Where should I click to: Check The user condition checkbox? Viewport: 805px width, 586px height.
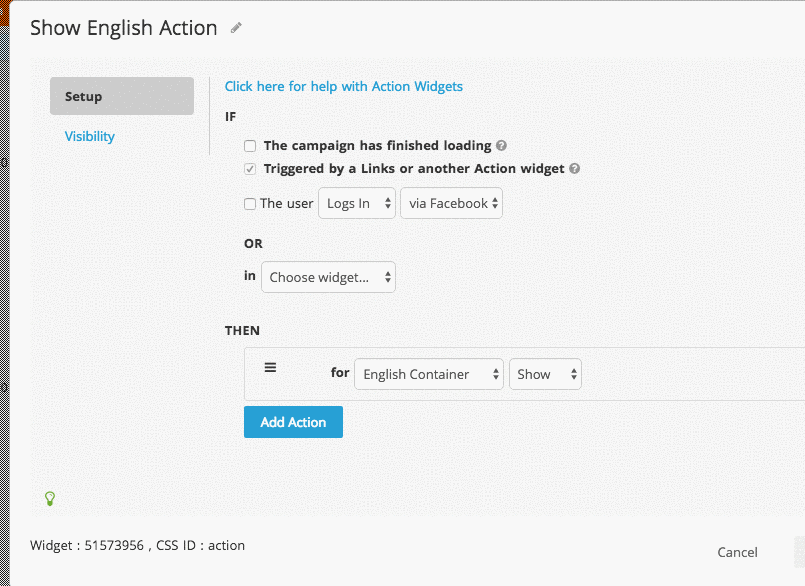[x=249, y=203]
